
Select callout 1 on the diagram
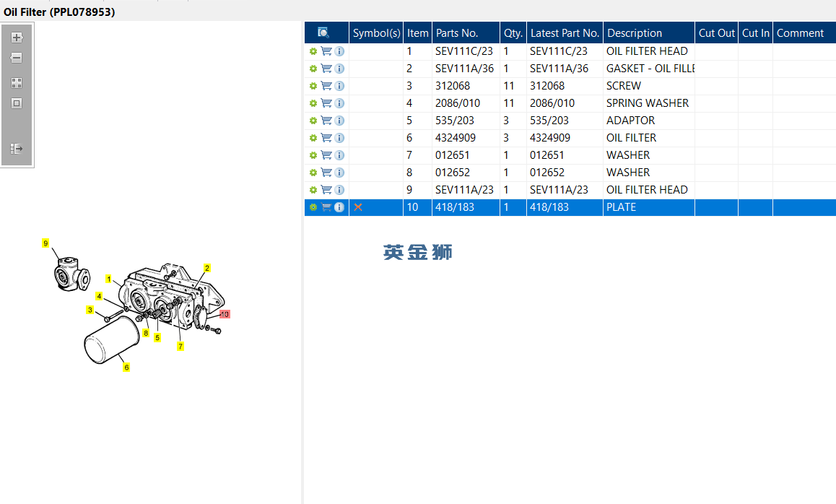tap(109, 279)
